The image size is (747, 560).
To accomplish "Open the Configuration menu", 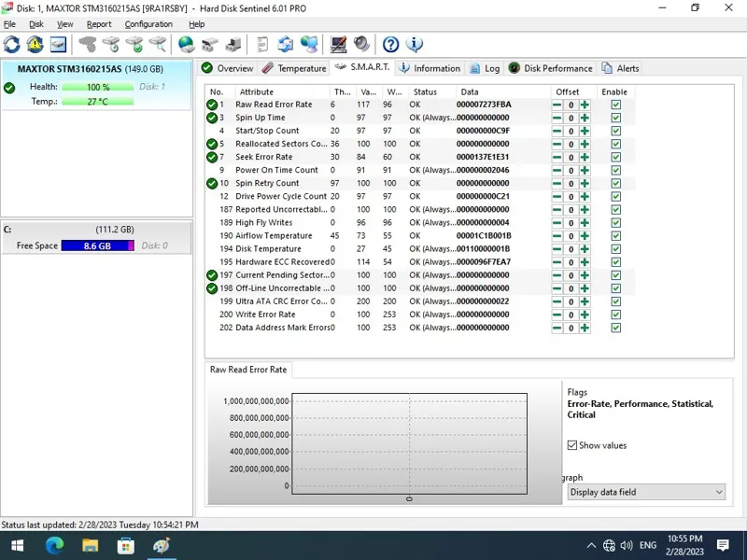I will coord(148,24).
